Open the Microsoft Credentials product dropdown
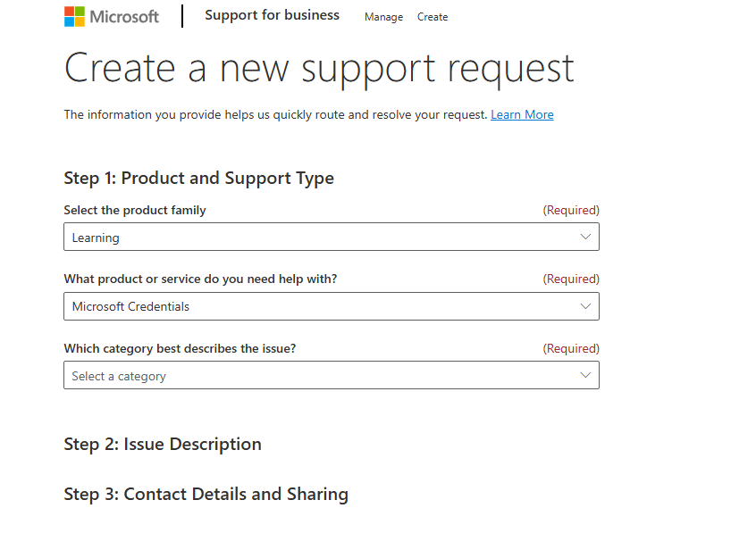Screen dimensions: 756x550 point(332,306)
